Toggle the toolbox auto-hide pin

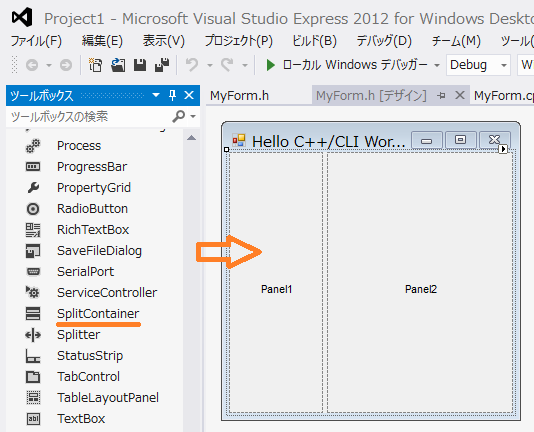[x=173, y=95]
